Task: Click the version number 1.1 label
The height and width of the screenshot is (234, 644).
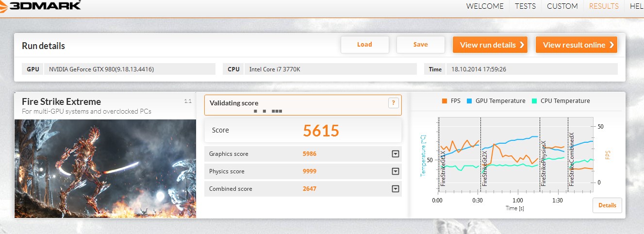Action: pos(188,101)
